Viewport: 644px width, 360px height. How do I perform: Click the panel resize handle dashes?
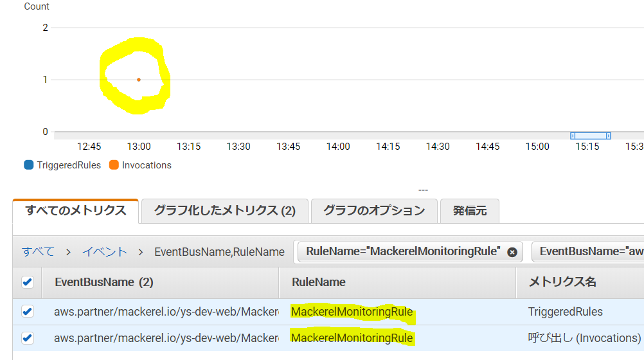pos(423,190)
